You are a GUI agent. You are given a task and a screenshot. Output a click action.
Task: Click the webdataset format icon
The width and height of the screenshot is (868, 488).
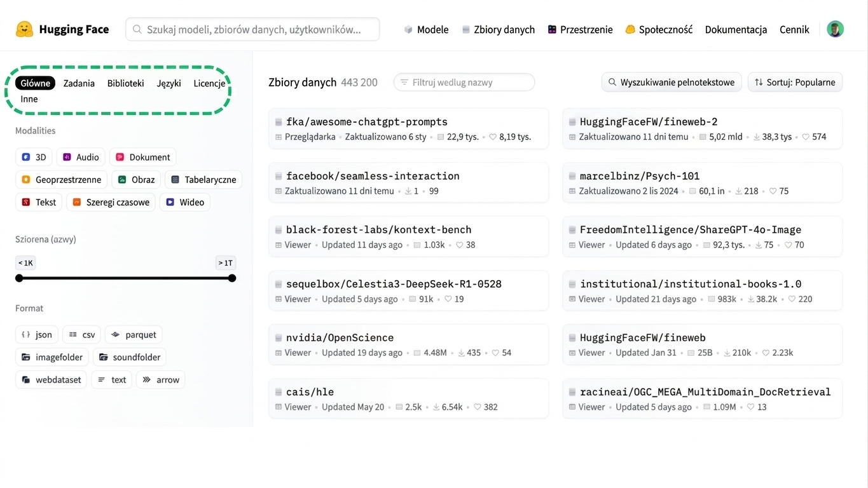26,380
